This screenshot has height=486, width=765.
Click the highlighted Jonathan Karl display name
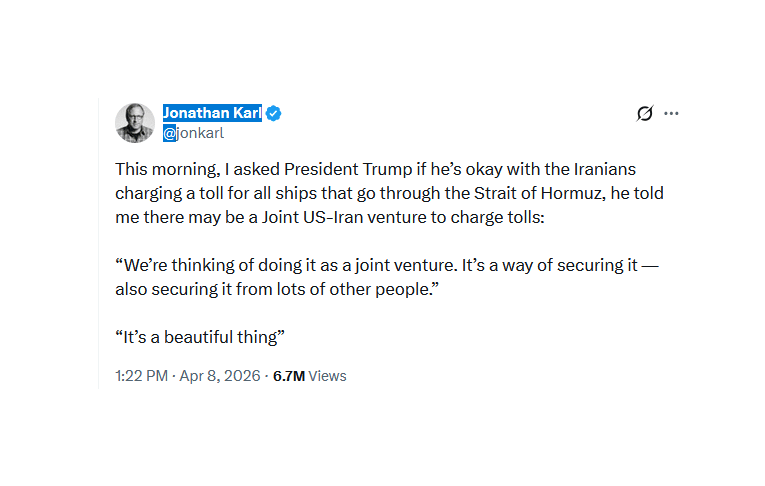(212, 114)
